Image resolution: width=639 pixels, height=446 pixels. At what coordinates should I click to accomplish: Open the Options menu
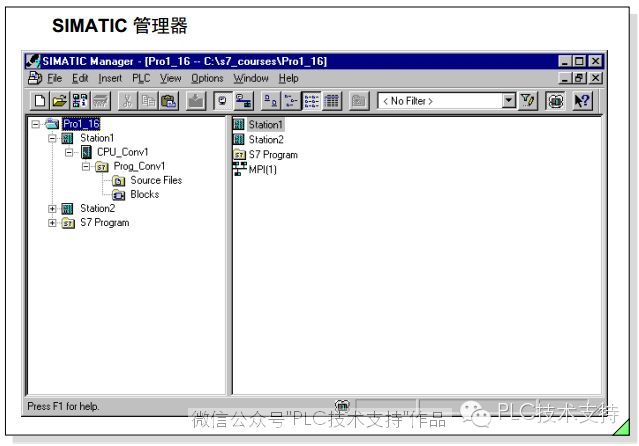pyautogui.click(x=207, y=78)
